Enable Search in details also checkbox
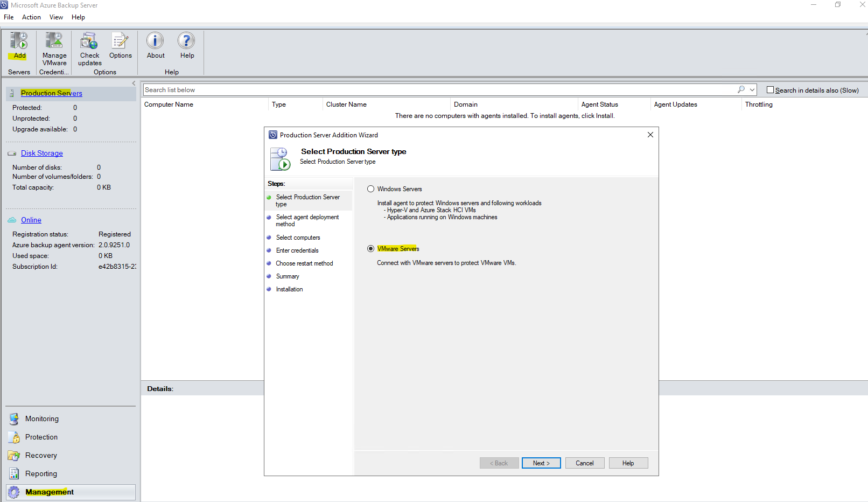This screenshot has width=868, height=502. [x=770, y=90]
